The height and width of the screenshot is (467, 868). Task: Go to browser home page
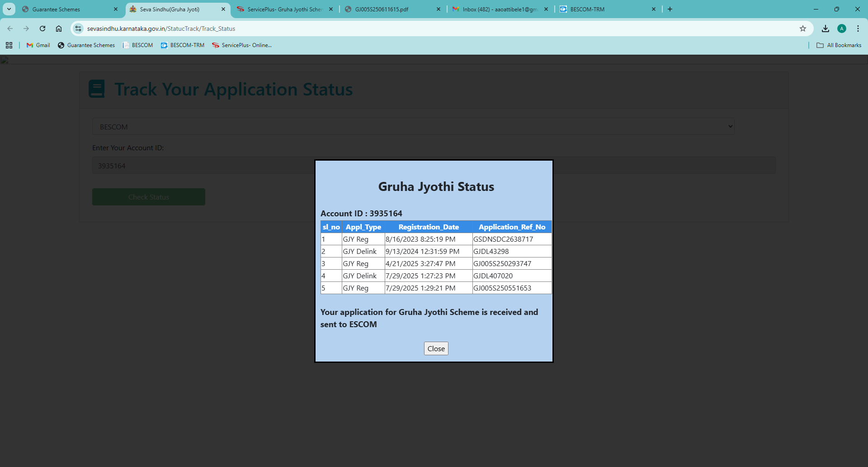tap(59, 29)
